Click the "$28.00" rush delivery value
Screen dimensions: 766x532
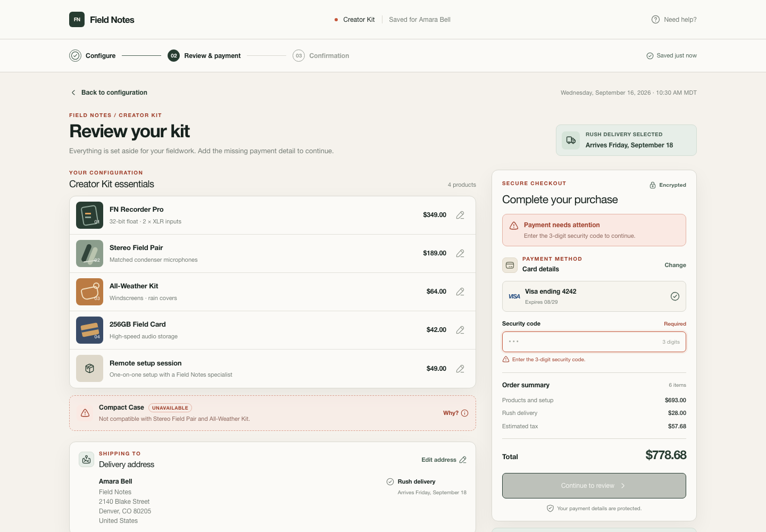coord(677,413)
